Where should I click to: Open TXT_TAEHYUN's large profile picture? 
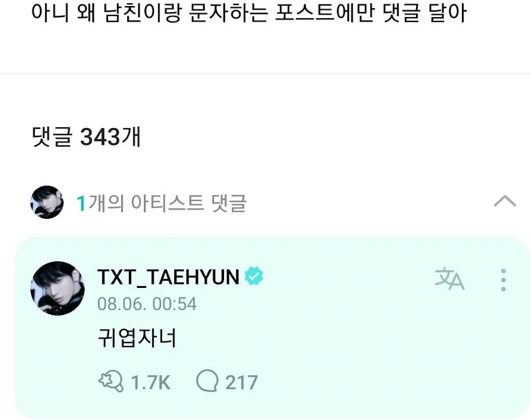tap(58, 288)
